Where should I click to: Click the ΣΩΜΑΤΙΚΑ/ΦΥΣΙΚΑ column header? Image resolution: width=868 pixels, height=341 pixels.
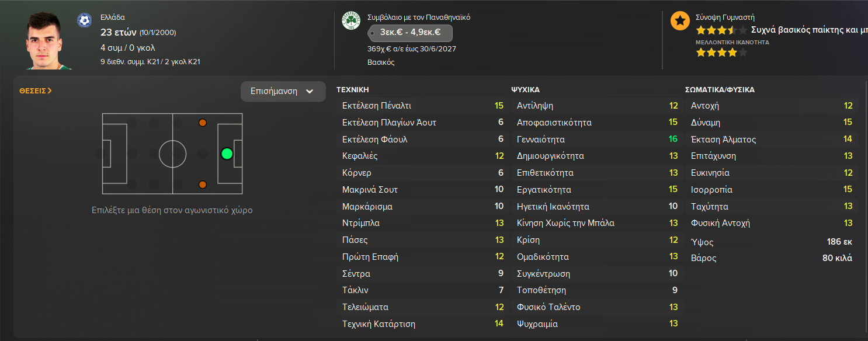(720, 90)
